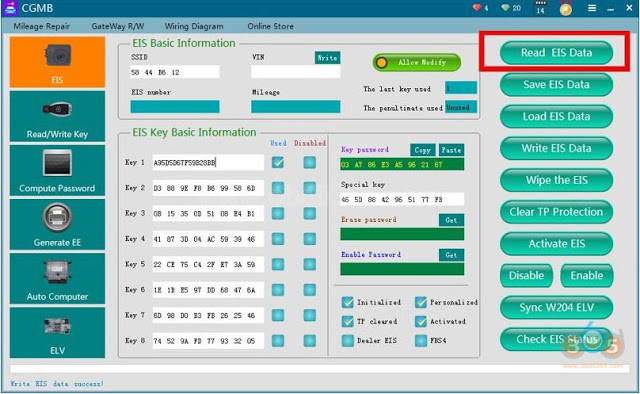
Task: Click the hamburger menu icon in title bar
Action: point(592,8)
